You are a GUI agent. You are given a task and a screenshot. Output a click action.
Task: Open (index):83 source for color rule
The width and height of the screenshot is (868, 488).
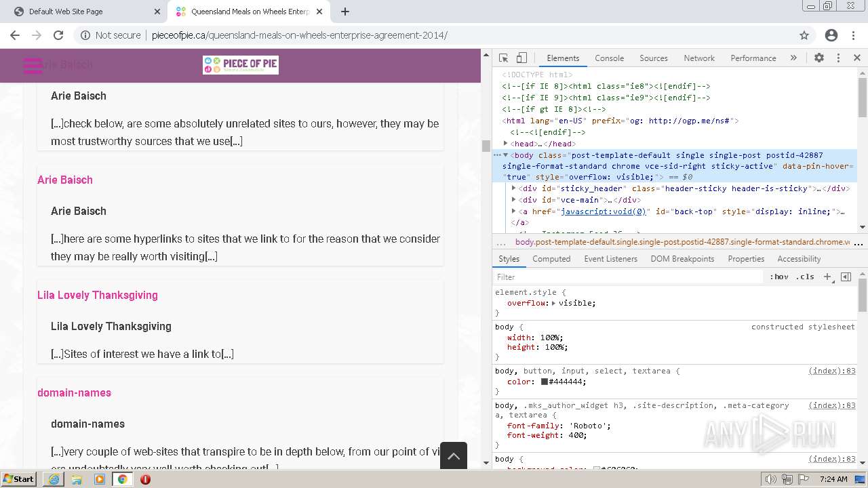coord(832,371)
